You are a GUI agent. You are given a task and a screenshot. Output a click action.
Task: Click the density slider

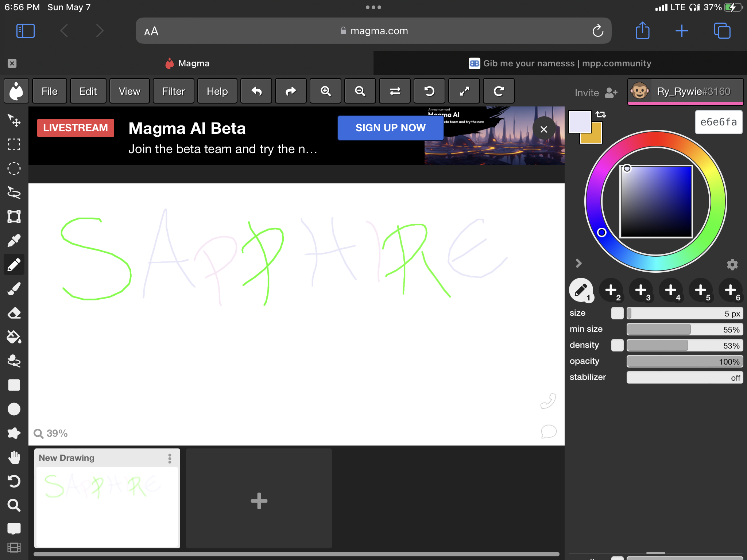pyautogui.click(x=685, y=345)
